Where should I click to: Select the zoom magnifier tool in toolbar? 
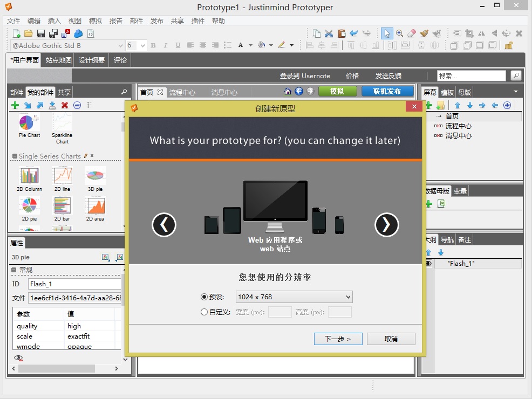point(399,33)
